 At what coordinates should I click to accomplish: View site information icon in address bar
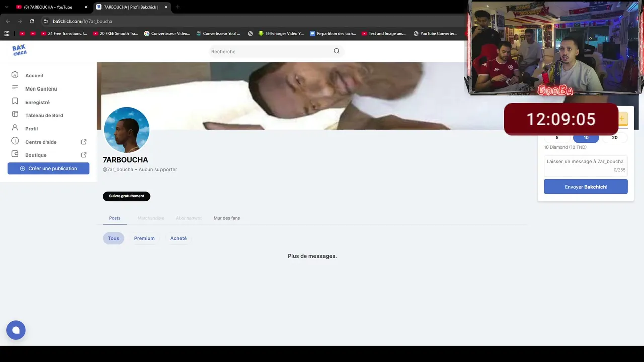point(46,21)
